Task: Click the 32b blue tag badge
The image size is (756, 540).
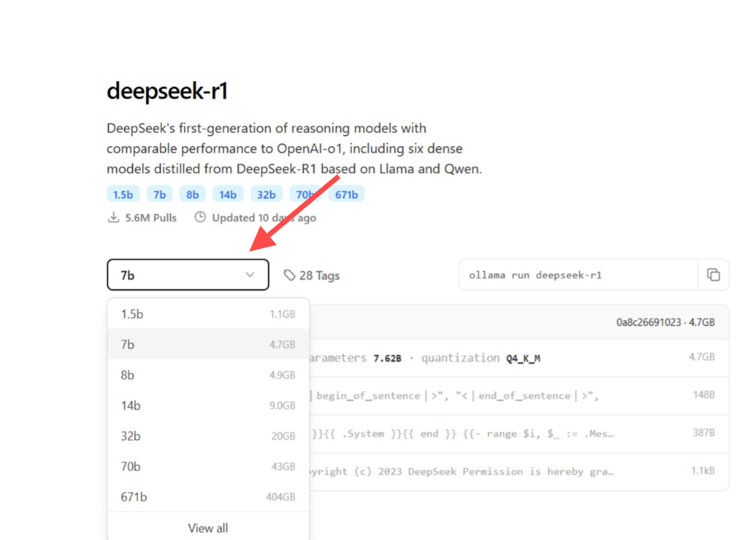Action: [266, 194]
